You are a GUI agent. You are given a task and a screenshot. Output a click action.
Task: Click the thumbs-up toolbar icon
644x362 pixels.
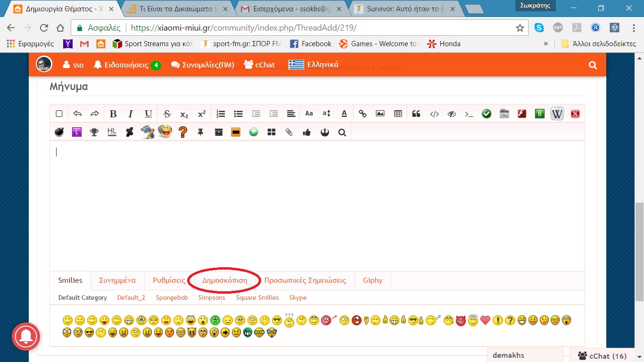point(307,132)
